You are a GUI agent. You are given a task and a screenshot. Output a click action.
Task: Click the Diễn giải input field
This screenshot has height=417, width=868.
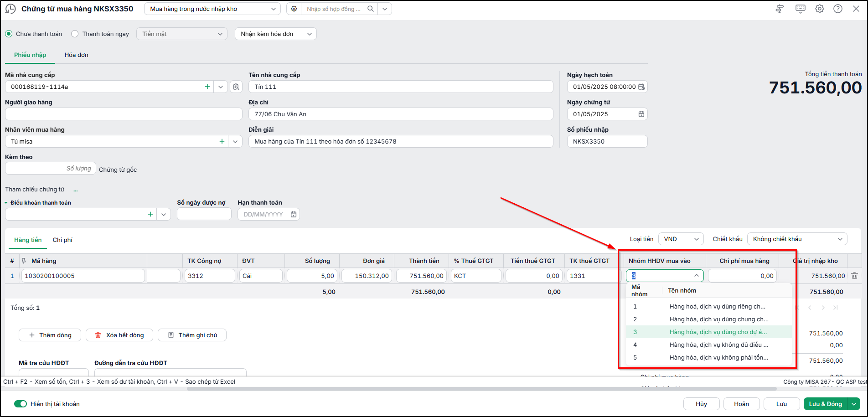tap(401, 141)
